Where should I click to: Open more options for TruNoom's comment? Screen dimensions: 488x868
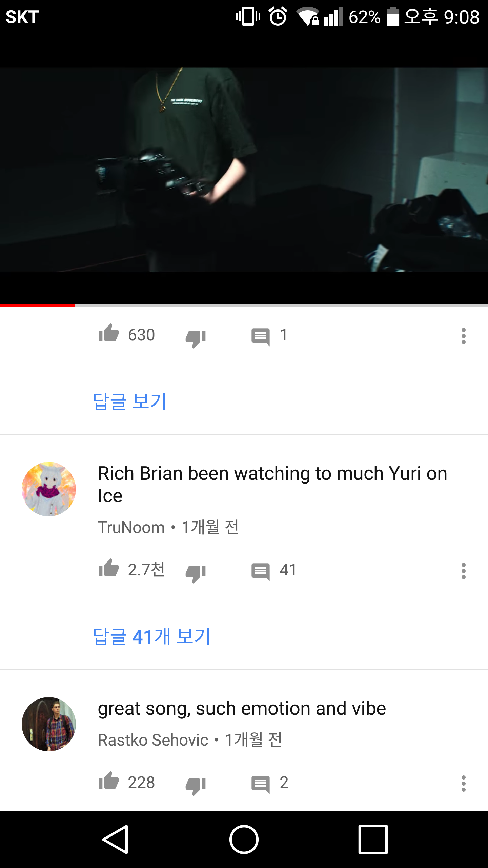click(x=463, y=571)
